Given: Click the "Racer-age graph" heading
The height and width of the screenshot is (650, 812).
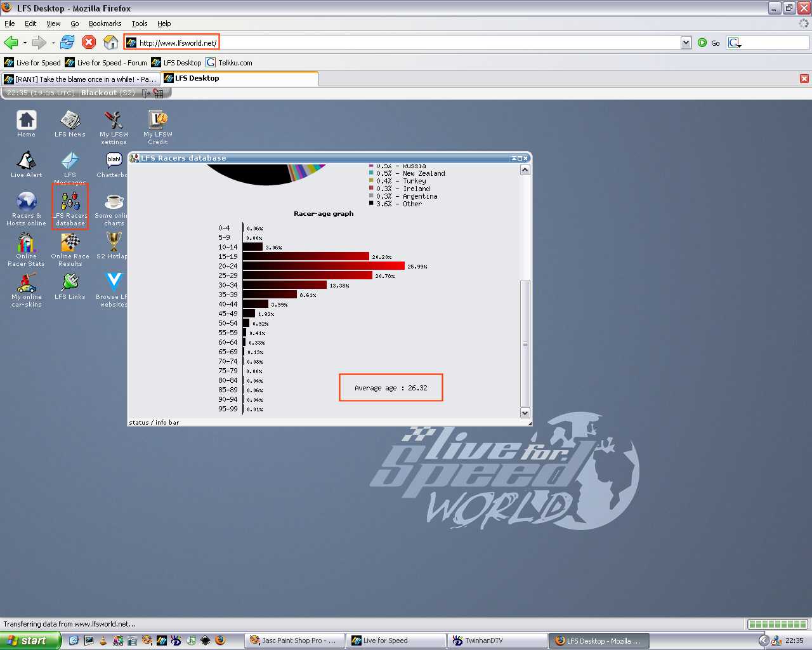Looking at the screenshot, I should [324, 214].
